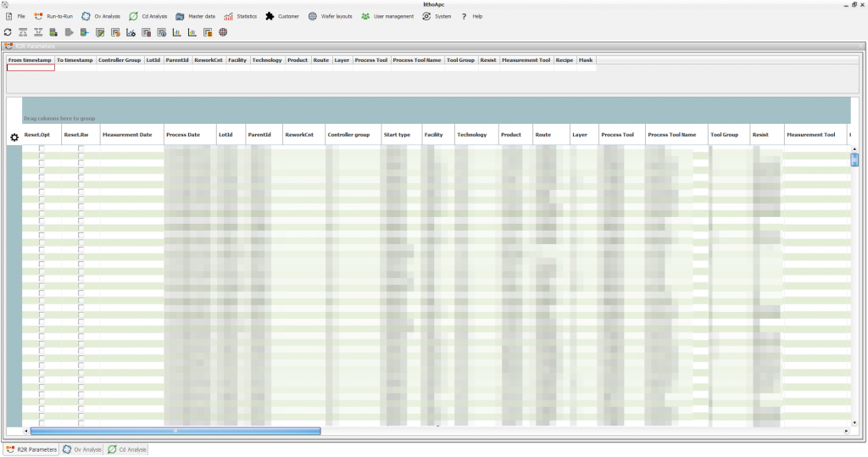Screen dimensions: 868x457
Task: Click the Reset.Rw column header
Action: (x=81, y=135)
